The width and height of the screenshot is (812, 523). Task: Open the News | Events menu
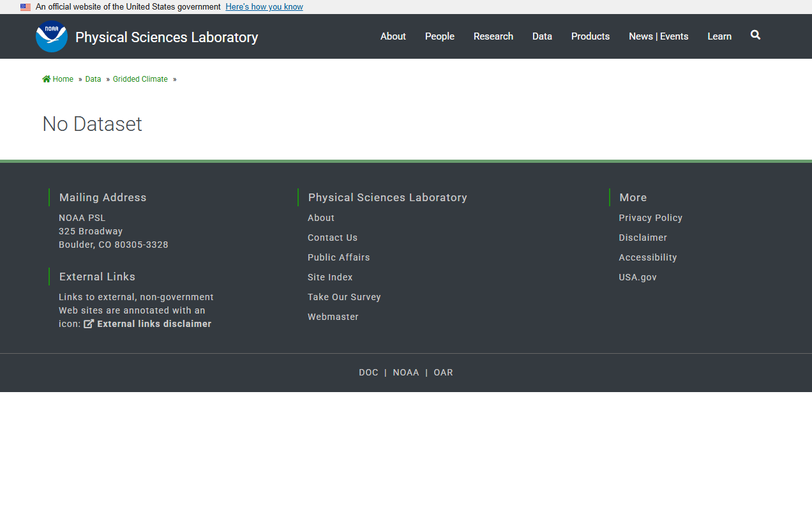tap(658, 36)
